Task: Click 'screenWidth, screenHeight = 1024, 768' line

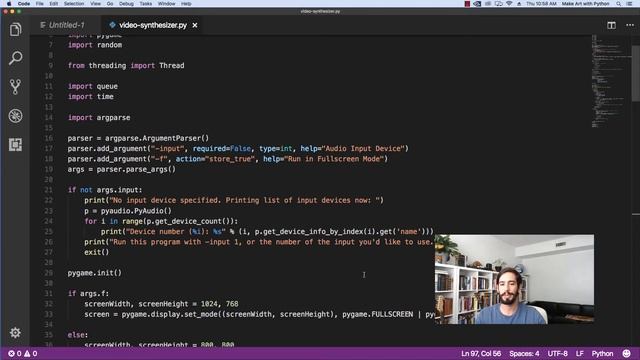Action: click(x=161, y=304)
